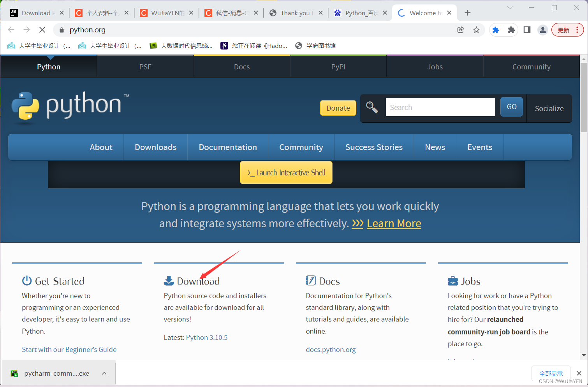The image size is (588, 387).
Task: Go back to previous page
Action: 11,30
